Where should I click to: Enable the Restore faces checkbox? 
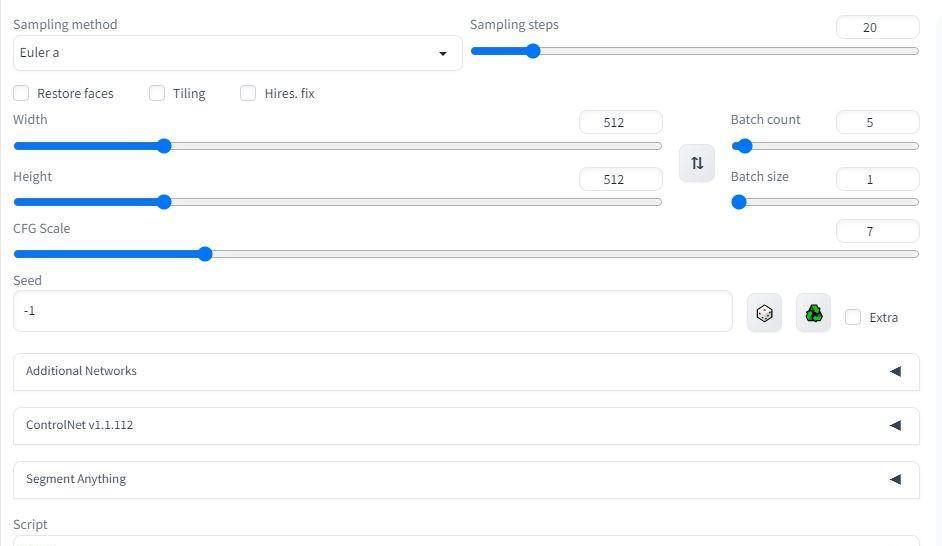21,93
